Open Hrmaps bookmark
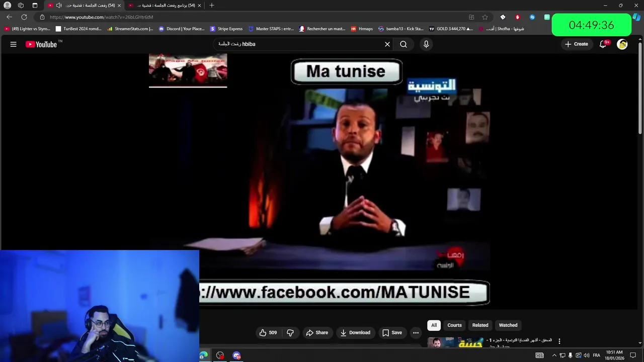Viewport: 644px width, 362px height. click(x=362, y=29)
